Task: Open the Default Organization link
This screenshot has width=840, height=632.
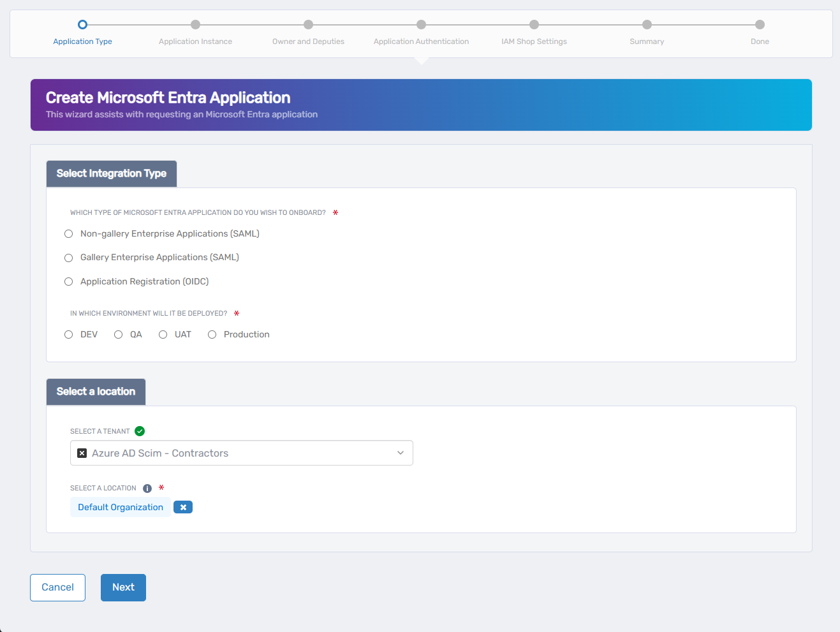Action: click(120, 506)
